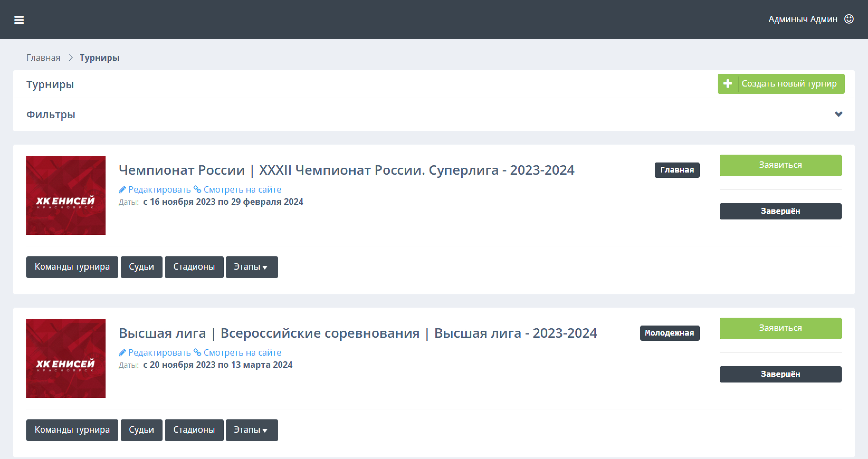
Task: Open Команды турнира for Суперлига
Action: (72, 267)
